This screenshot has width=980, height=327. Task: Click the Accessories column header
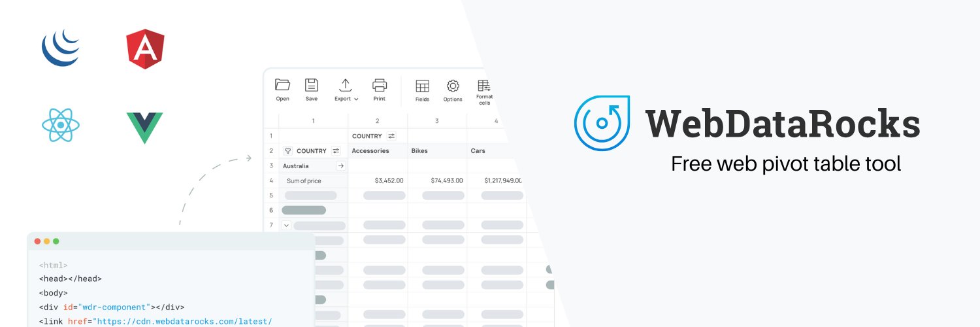[x=370, y=151]
